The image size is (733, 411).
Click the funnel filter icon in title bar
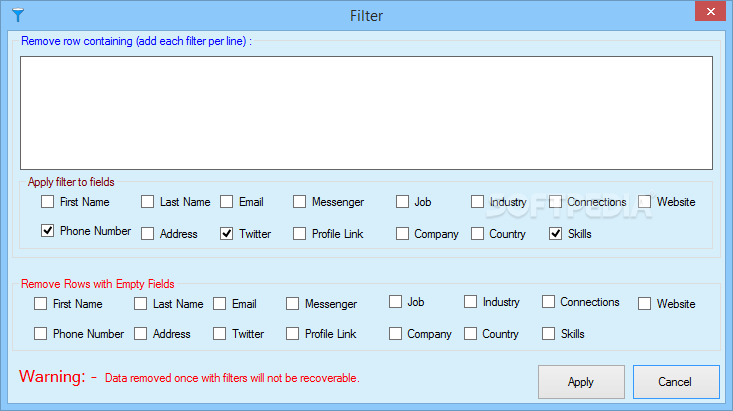click(x=18, y=15)
